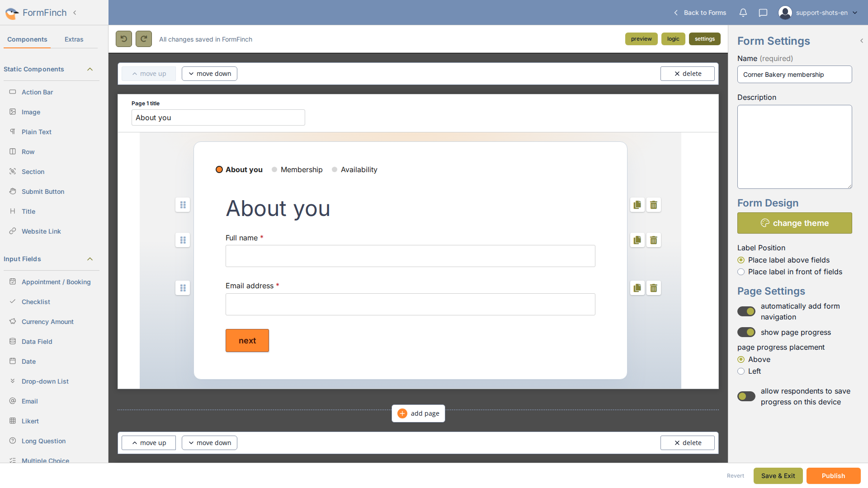Delete the About you title component

click(x=654, y=205)
